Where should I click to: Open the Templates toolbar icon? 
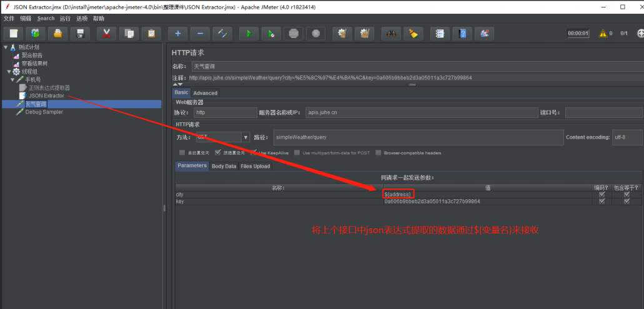click(36, 34)
